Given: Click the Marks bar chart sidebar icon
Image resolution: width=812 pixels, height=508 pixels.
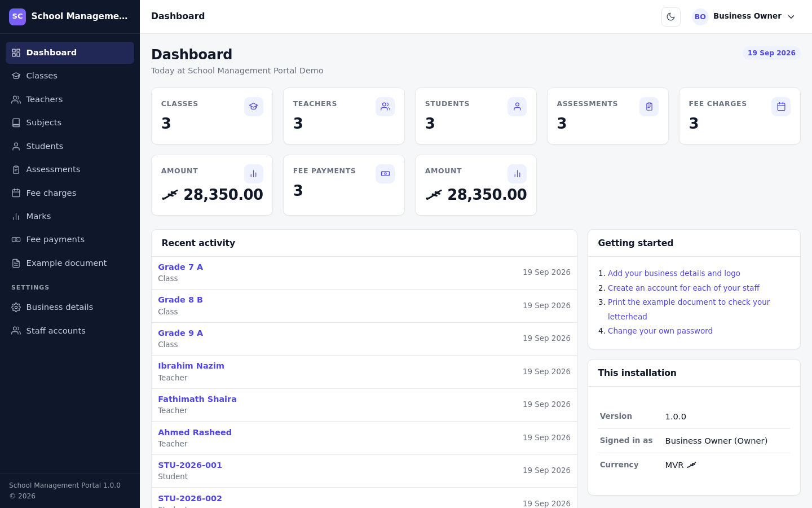Looking at the screenshot, I should tap(16, 216).
